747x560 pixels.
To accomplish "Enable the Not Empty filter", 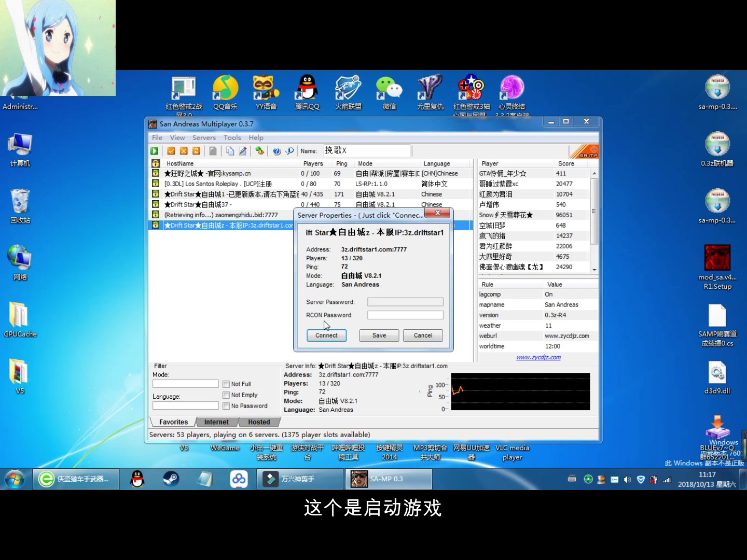I will click(226, 395).
